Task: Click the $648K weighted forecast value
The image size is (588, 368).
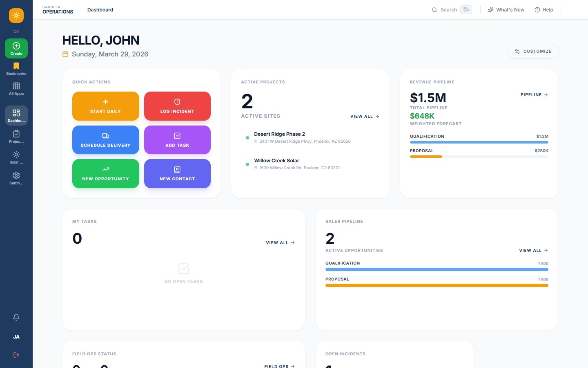Action: 422,116
